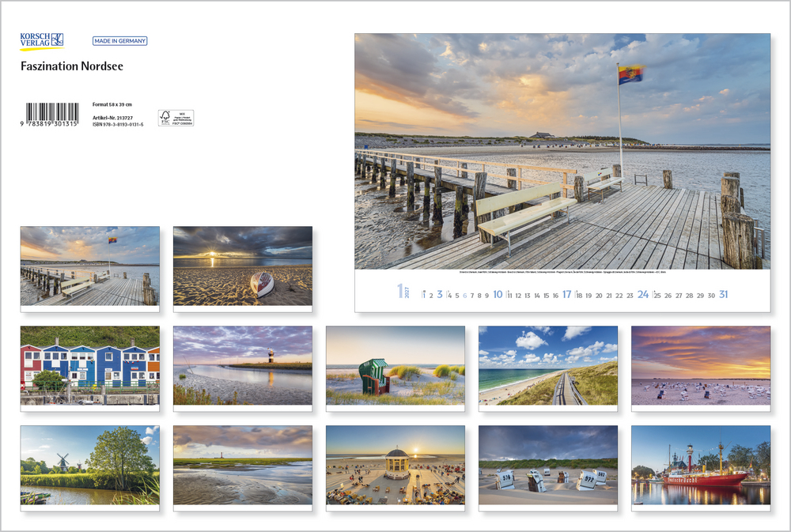Viewport: 791px width, 532px height.
Task: Click the flag on the flagpole in the large photo
Action: [630, 74]
